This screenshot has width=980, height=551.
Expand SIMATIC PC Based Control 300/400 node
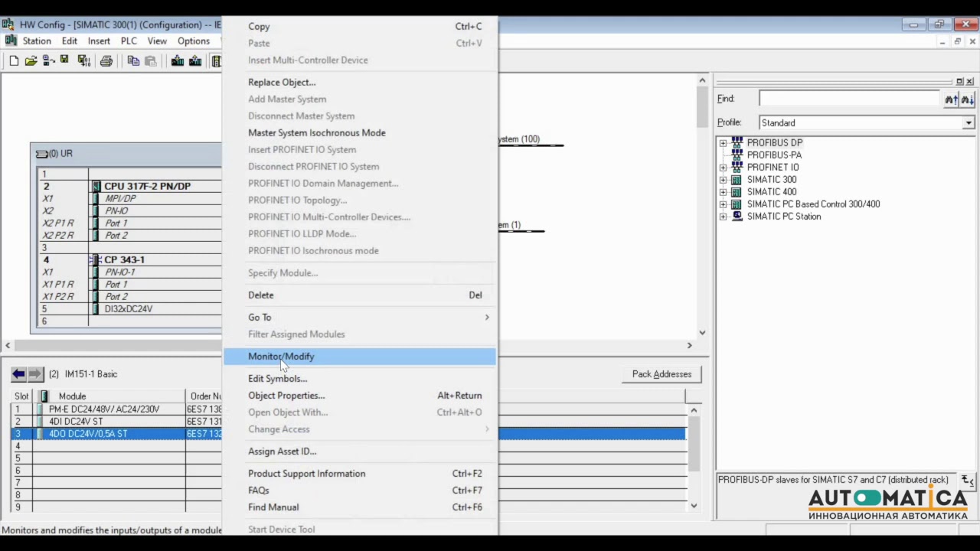click(x=723, y=204)
